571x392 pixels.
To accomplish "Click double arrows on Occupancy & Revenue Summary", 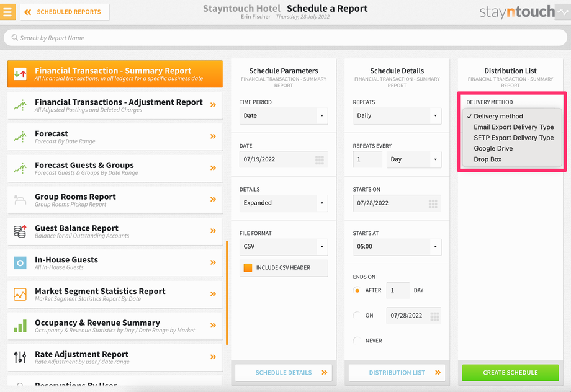I will click(x=213, y=326).
